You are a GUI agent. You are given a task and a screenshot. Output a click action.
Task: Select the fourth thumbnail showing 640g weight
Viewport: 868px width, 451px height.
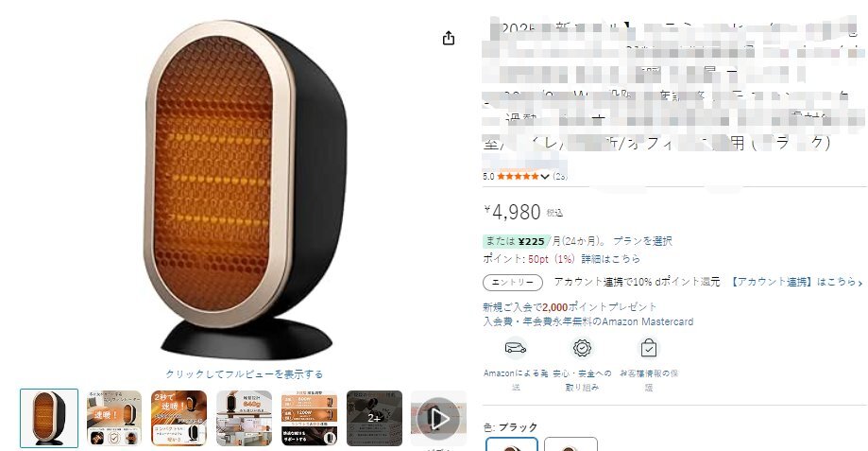pyautogui.click(x=244, y=418)
